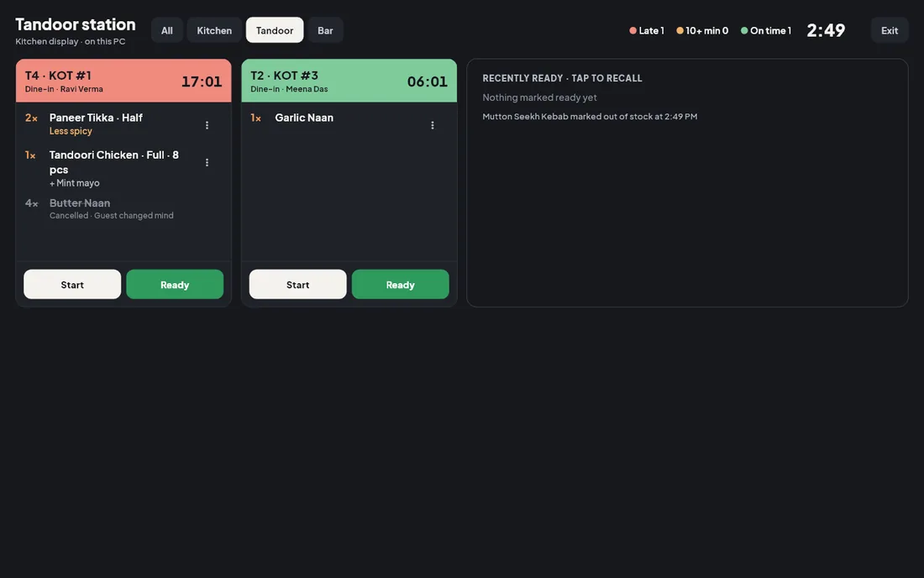Start the T2 KOT #3 order
This screenshot has height=578, width=924.
tap(297, 285)
